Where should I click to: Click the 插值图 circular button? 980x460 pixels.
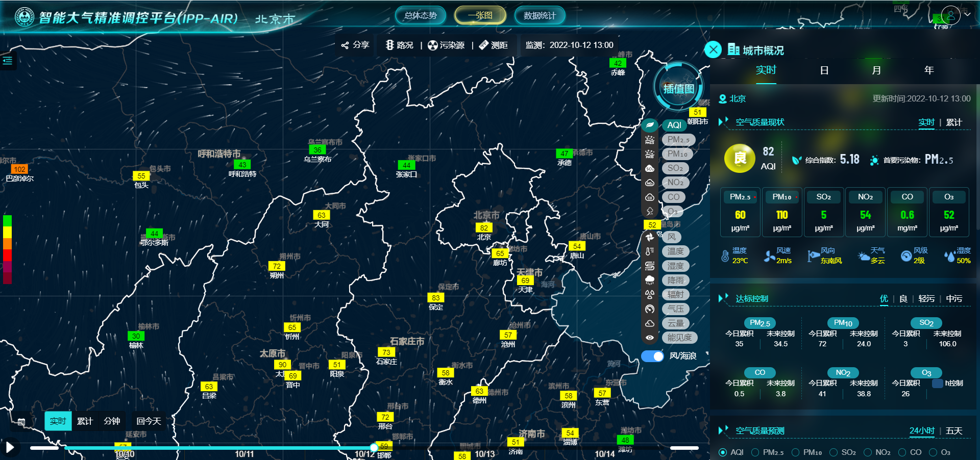click(678, 88)
